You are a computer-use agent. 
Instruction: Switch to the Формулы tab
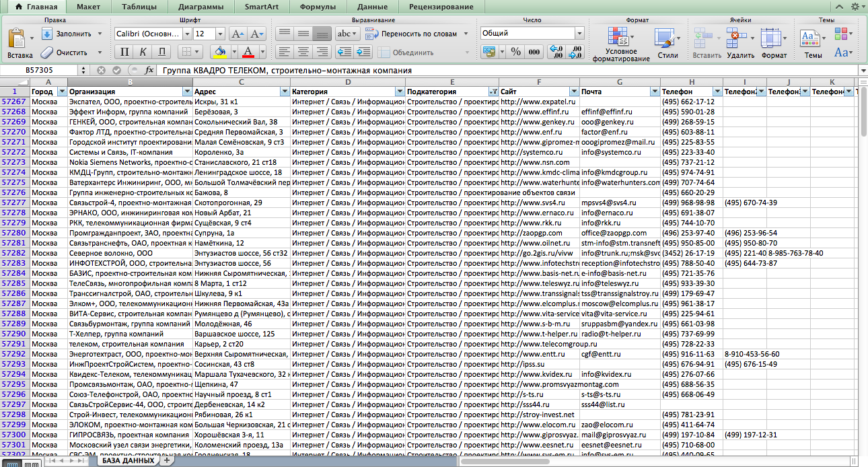(x=317, y=7)
